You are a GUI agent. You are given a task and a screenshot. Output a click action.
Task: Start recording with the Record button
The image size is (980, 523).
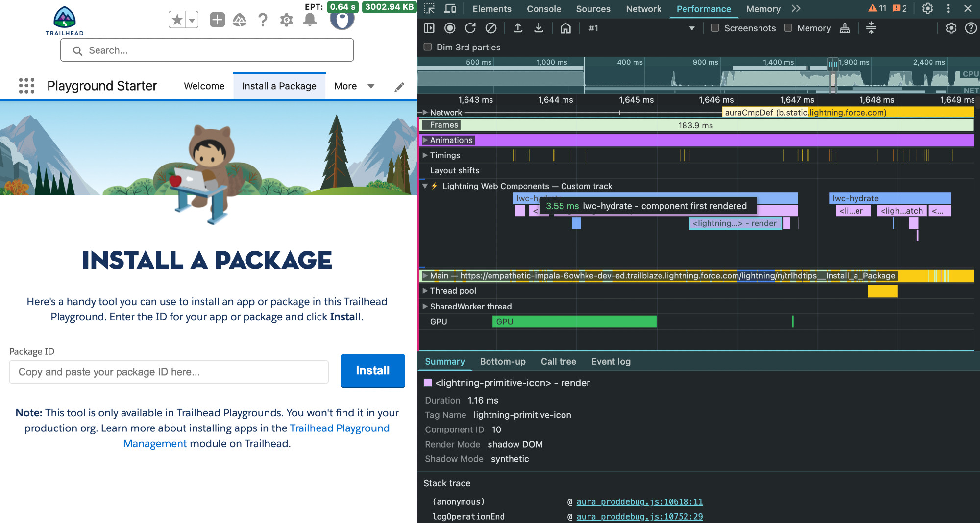coord(450,28)
